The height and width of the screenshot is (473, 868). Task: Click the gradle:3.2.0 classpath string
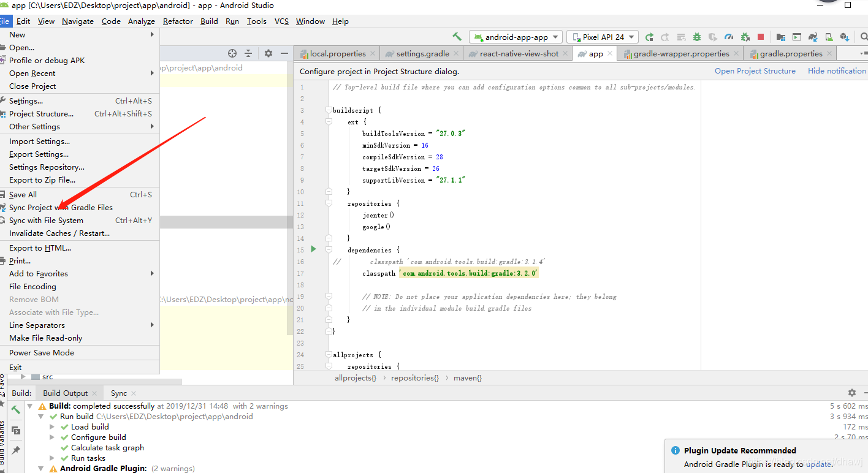469,273
